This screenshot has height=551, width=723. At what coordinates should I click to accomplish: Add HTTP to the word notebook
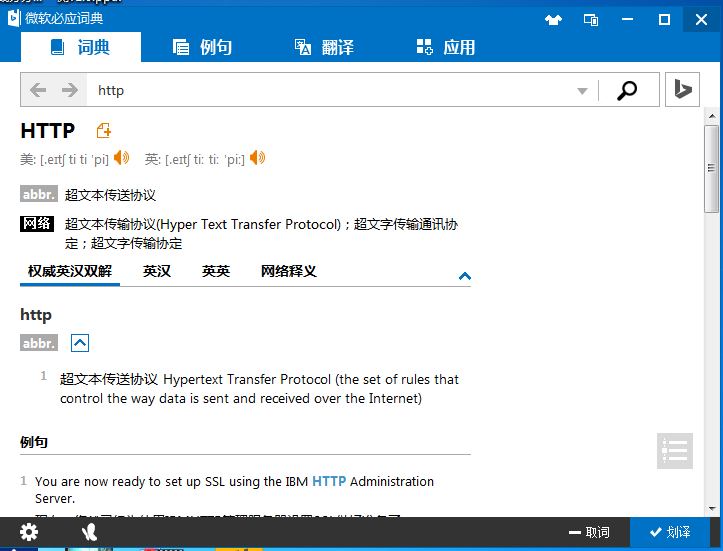[104, 130]
